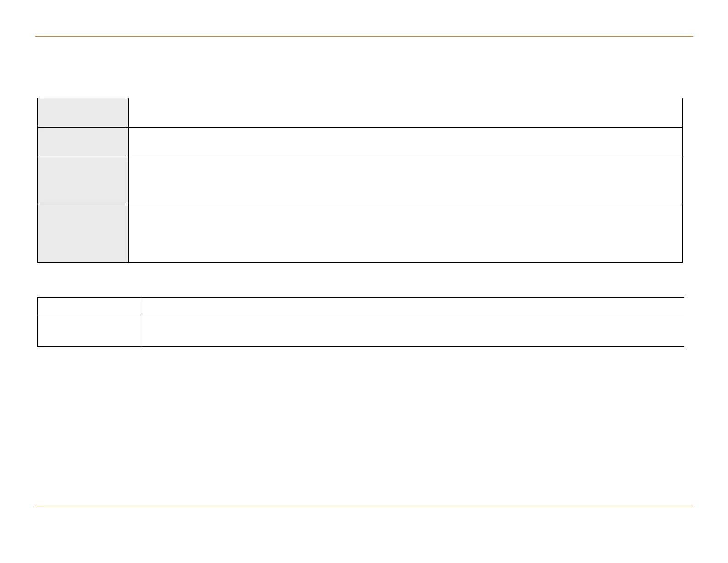This screenshot has width=728, height=563.
Task: Click the top-right wide cell of the lower table
Action: (x=412, y=306)
